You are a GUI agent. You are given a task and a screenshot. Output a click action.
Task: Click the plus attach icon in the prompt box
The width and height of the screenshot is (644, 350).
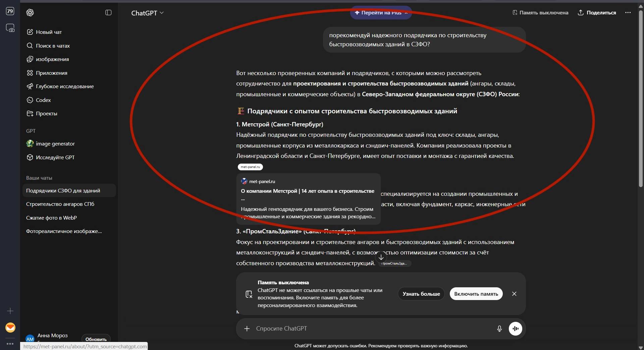[x=247, y=329]
